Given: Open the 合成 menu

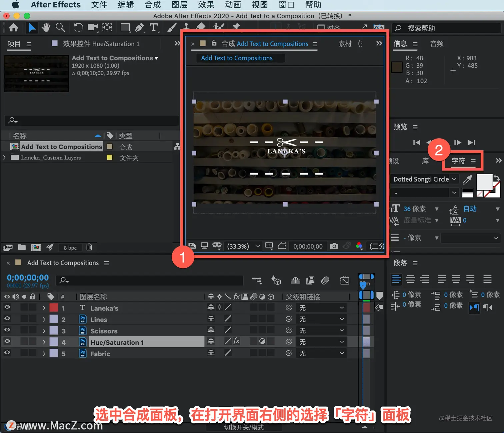Looking at the screenshot, I should click(153, 5).
